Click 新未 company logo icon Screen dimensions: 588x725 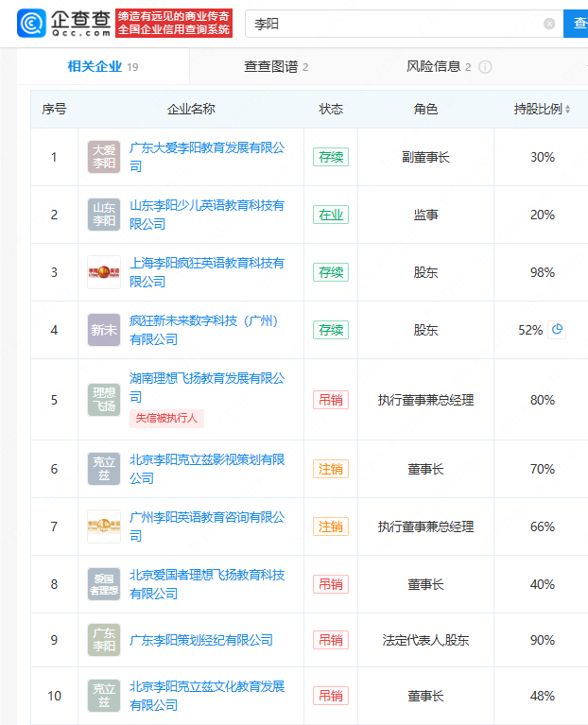click(104, 330)
